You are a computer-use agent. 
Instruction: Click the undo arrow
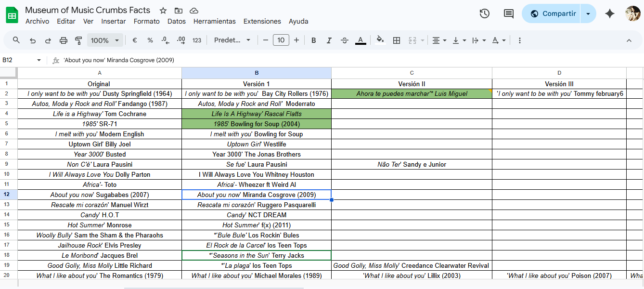pos(32,40)
